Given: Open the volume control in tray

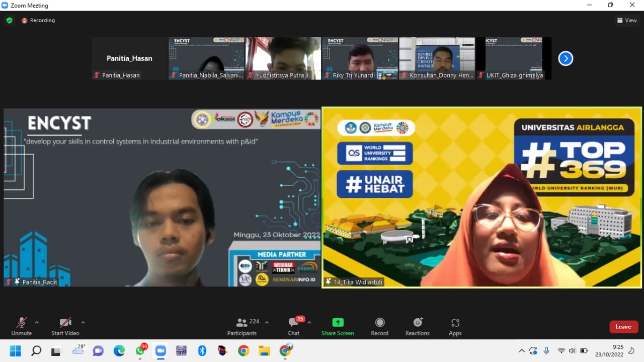Looking at the screenshot, I should (572, 351).
